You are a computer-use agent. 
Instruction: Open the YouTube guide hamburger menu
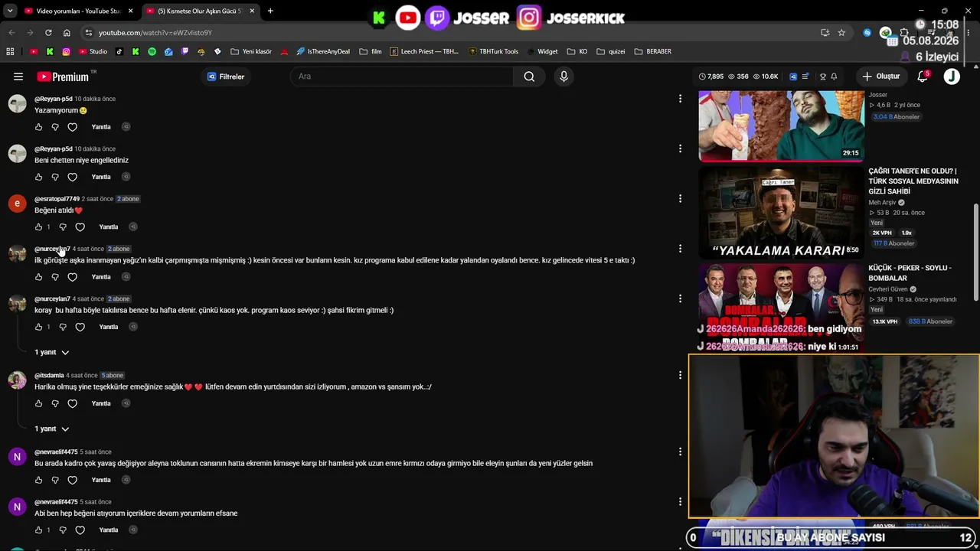tap(18, 77)
